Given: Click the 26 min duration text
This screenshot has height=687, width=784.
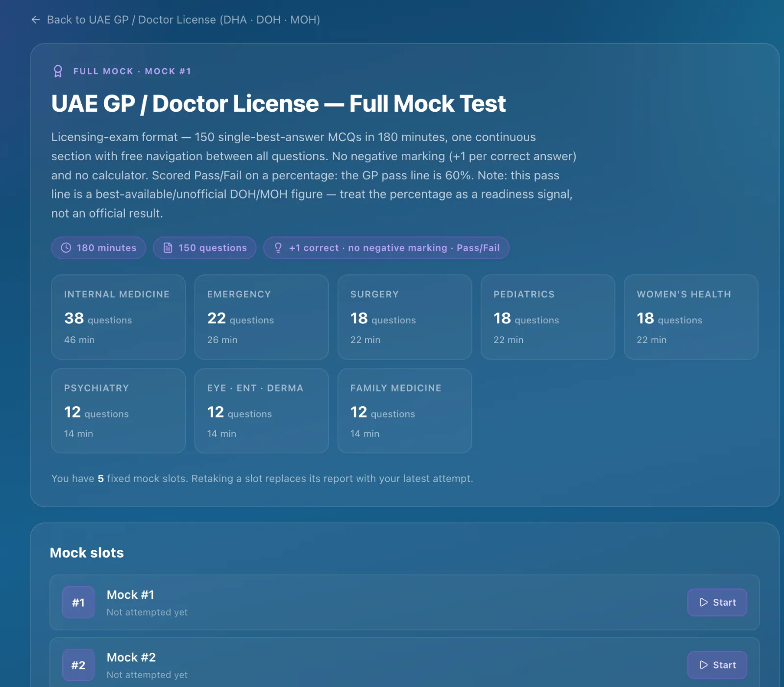Looking at the screenshot, I should tap(222, 340).
